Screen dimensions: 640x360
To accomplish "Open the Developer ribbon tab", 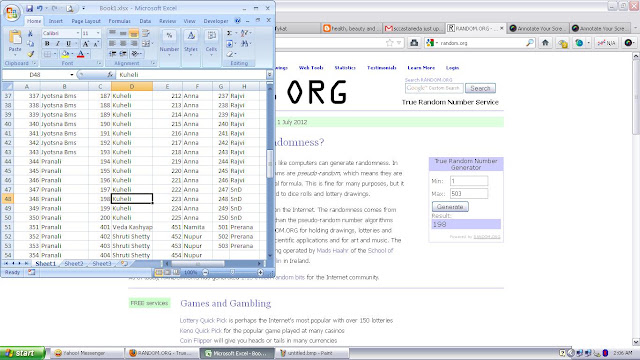I will coord(216,21).
